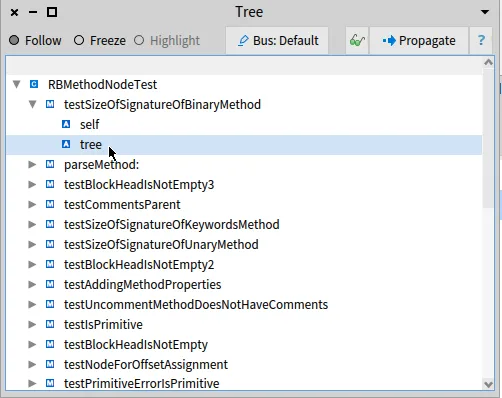Open the Tree window dropdown menu arrow

(485, 12)
